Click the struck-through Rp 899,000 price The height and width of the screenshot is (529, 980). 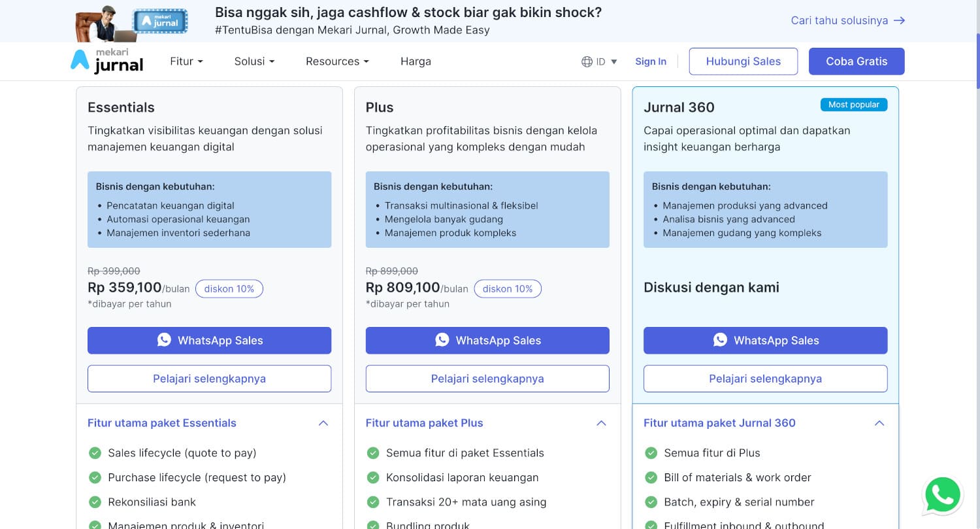tap(392, 271)
